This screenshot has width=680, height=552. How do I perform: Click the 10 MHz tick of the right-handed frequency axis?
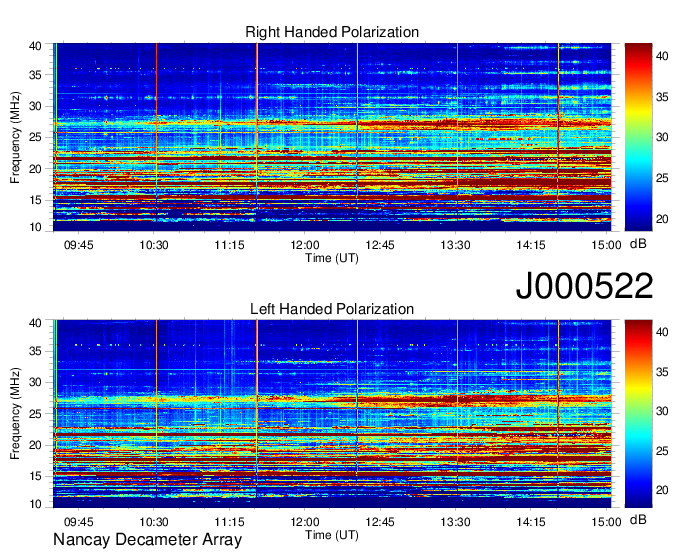(x=35, y=227)
